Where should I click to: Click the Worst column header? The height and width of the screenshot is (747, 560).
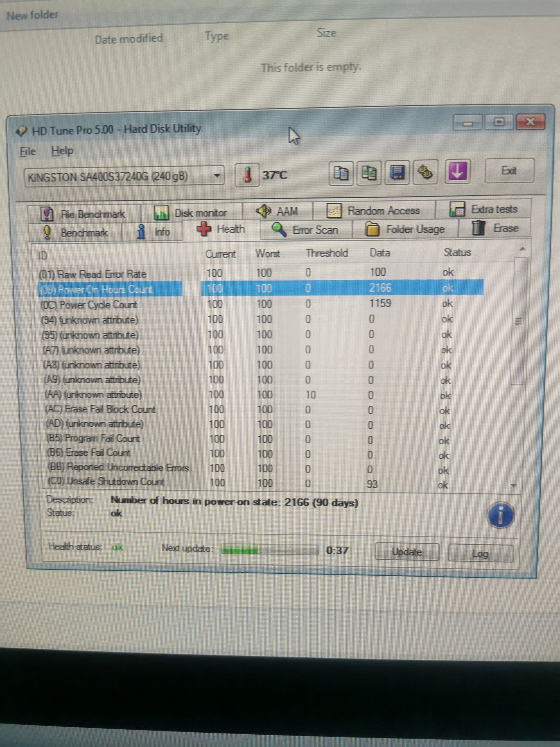(x=268, y=254)
